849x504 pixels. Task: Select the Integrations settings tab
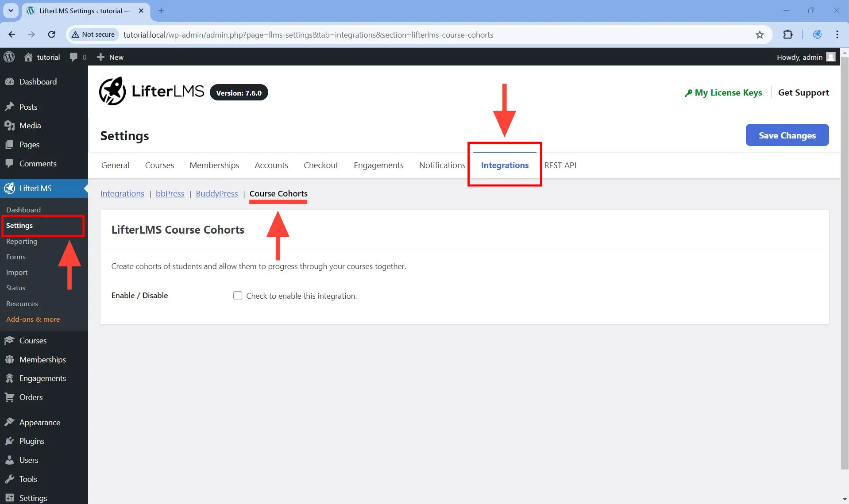click(505, 165)
